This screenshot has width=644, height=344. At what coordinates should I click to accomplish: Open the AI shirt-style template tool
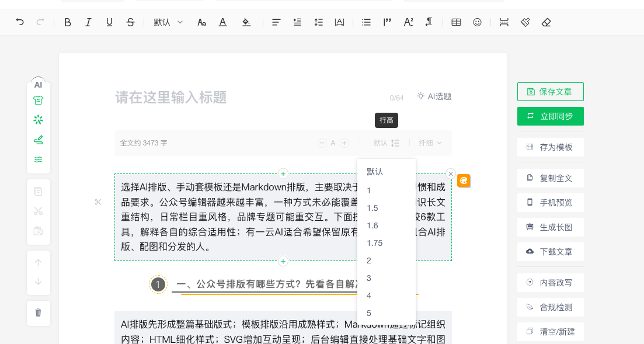(38, 100)
